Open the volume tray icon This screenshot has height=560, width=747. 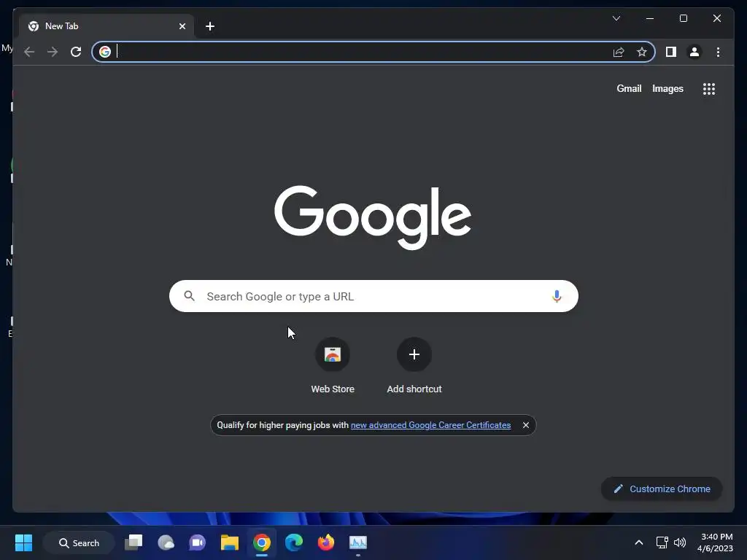click(x=680, y=542)
